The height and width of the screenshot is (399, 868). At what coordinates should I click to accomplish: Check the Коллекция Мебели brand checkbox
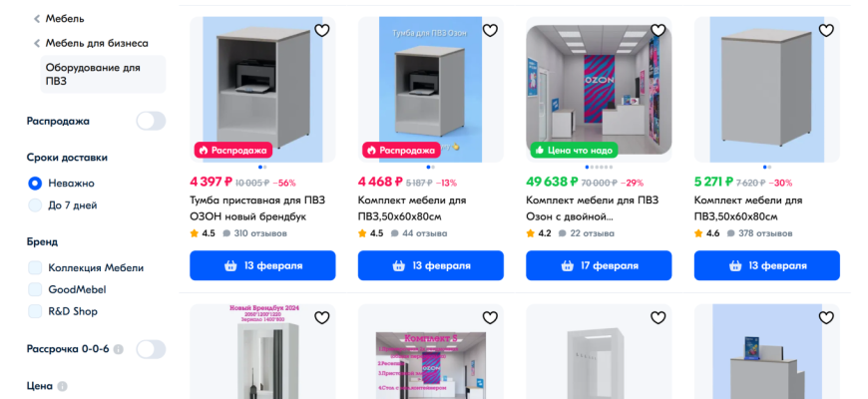(35, 268)
